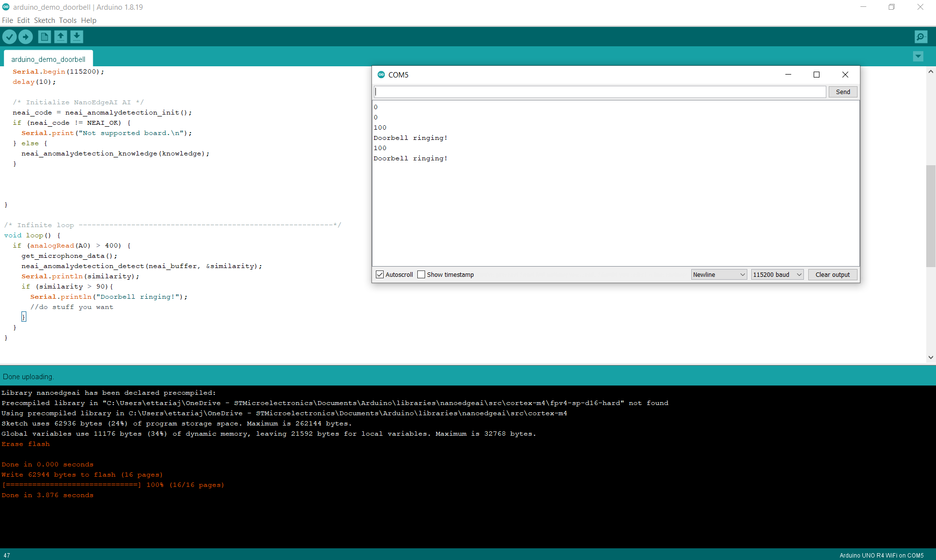Image resolution: width=936 pixels, height=560 pixels.
Task: Click the '/* Infinite loop' comment line
Action: click(x=173, y=225)
